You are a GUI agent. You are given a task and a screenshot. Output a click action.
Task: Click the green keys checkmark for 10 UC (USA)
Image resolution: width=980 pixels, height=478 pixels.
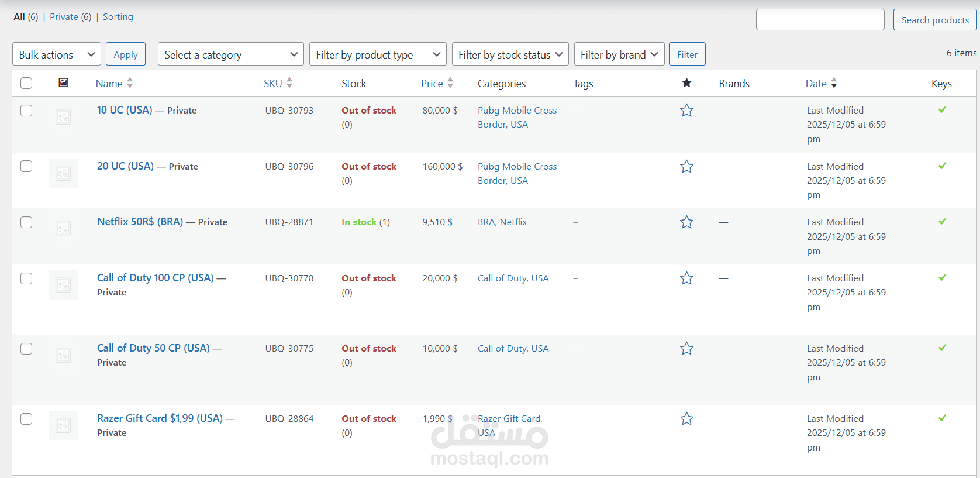pyautogui.click(x=942, y=109)
